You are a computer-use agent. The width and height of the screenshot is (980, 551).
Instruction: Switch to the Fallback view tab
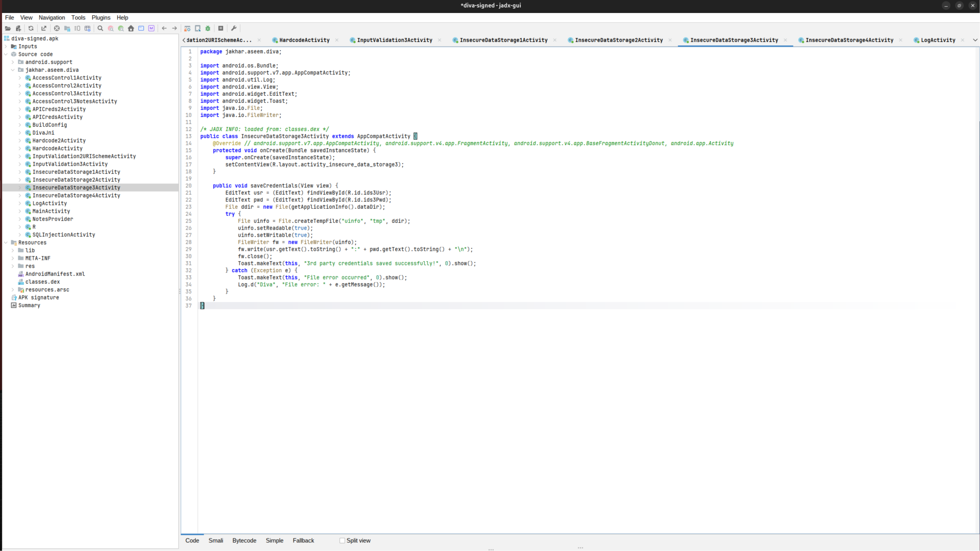click(x=303, y=540)
